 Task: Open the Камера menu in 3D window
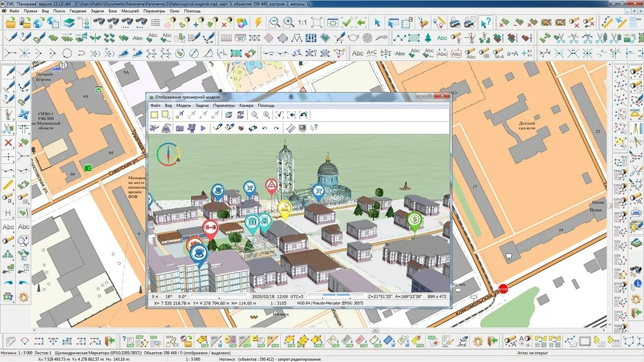pyautogui.click(x=246, y=105)
